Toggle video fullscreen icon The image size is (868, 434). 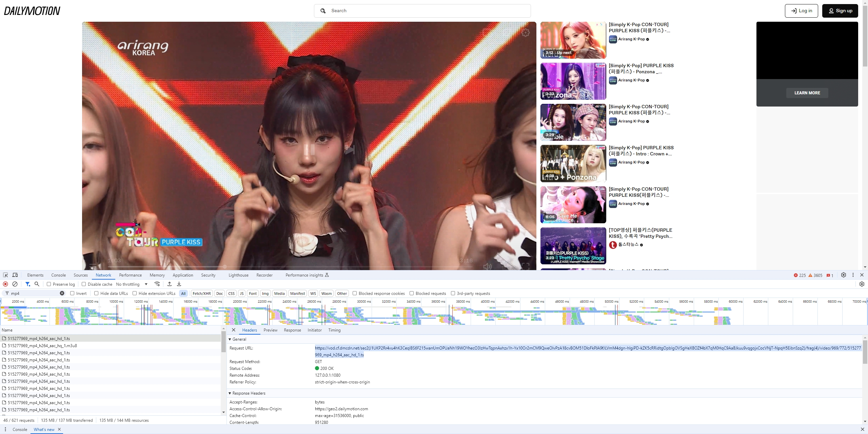[x=526, y=266]
